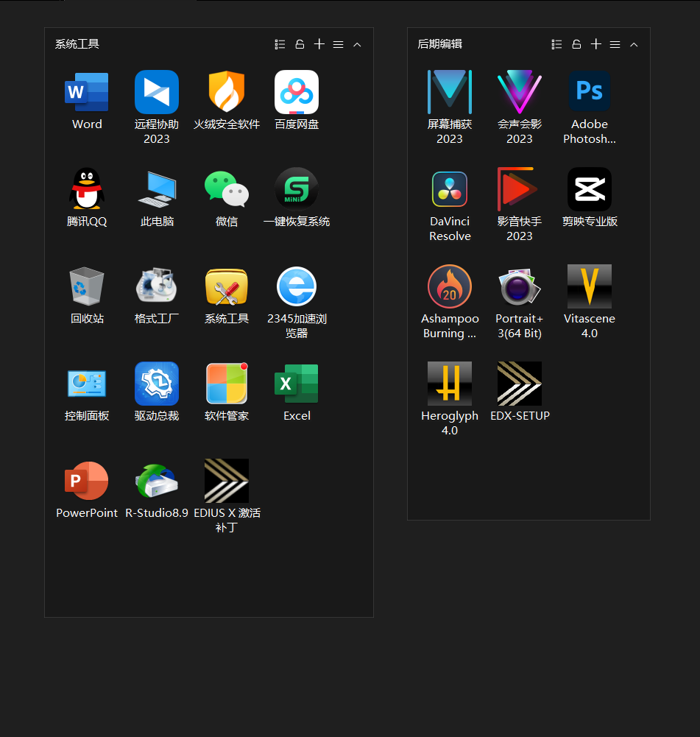Image resolution: width=700 pixels, height=737 pixels.
Task: Launch 一键恢复系统 icon
Action: (x=297, y=189)
